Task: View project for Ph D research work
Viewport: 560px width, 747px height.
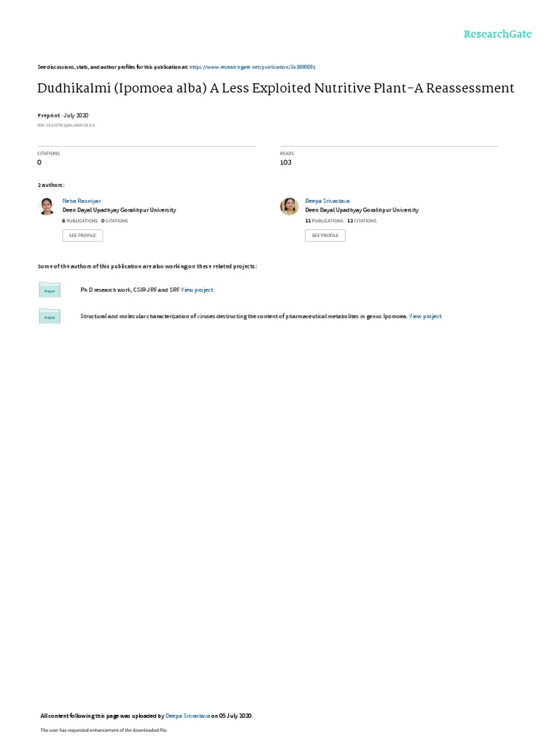Action: tap(197, 290)
